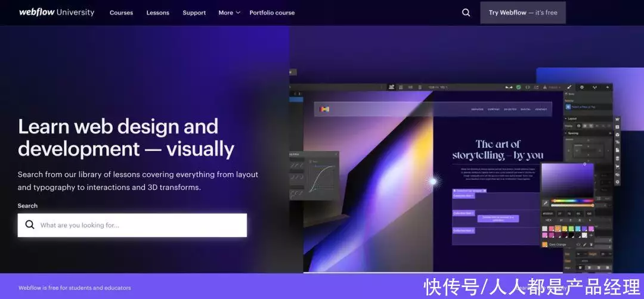This screenshot has width=644, height=299.
Task: Open 'Webflow is free for students and educators' link
Action: [x=75, y=288]
